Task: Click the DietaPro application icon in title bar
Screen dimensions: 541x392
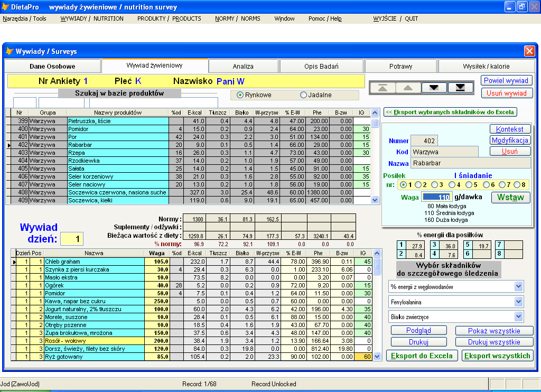Action: [x=5, y=6]
